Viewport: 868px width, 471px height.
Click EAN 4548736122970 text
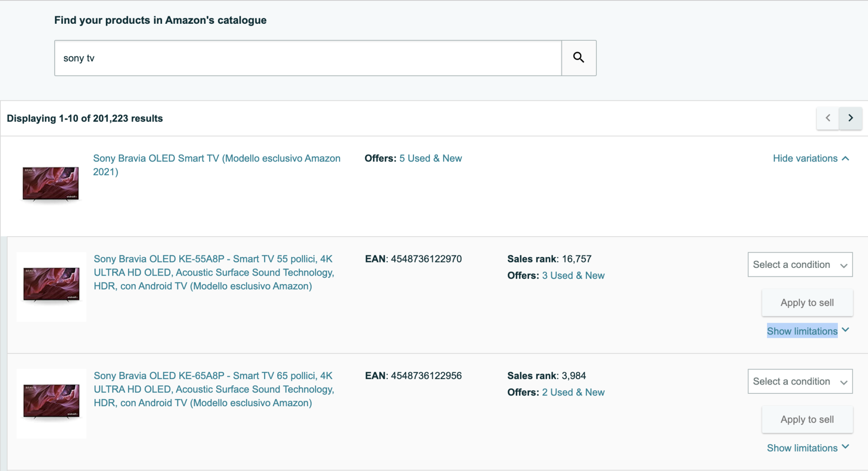(x=414, y=259)
